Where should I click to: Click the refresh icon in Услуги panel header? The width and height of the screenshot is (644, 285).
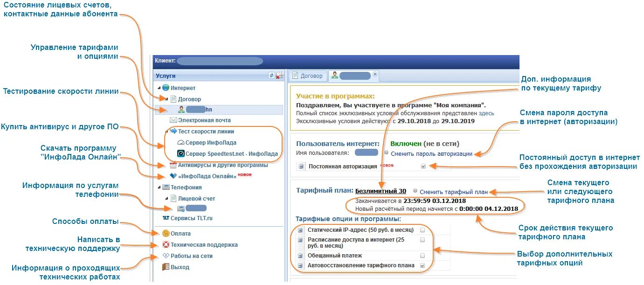coord(271,76)
